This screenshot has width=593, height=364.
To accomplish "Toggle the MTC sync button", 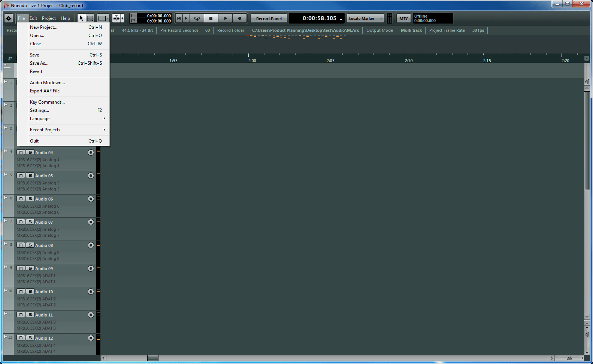I will tap(404, 18).
